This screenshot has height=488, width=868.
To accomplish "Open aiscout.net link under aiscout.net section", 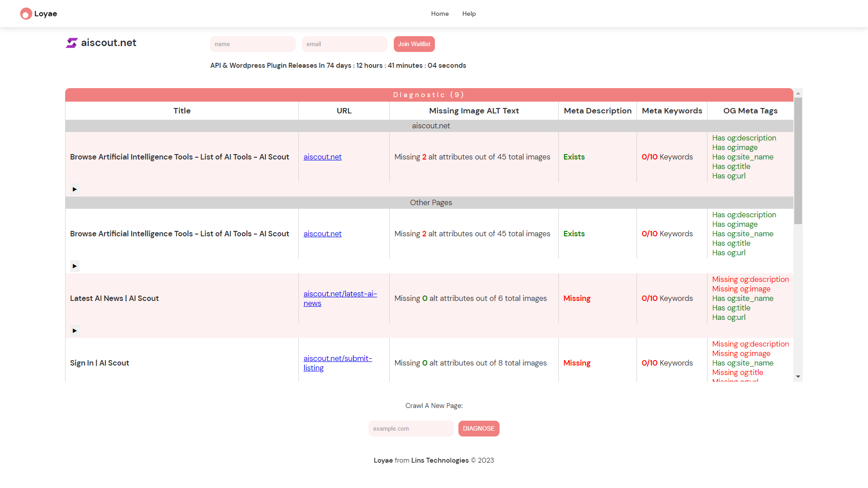I will pos(322,157).
